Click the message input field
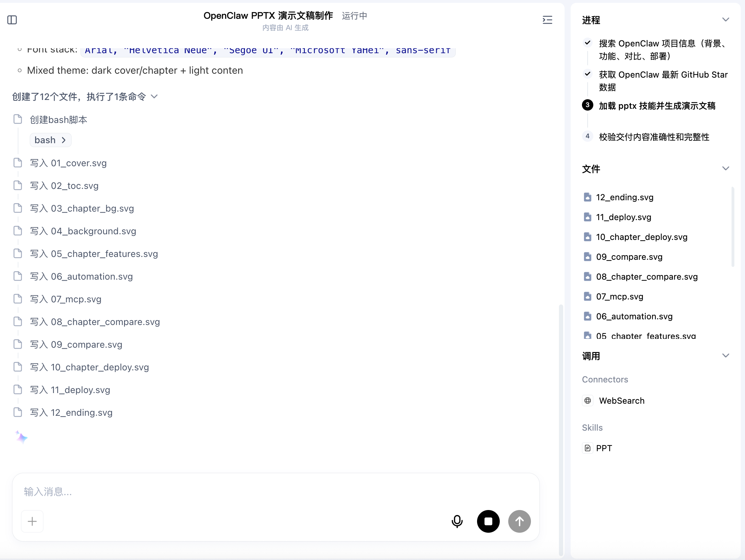 pyautogui.click(x=276, y=492)
